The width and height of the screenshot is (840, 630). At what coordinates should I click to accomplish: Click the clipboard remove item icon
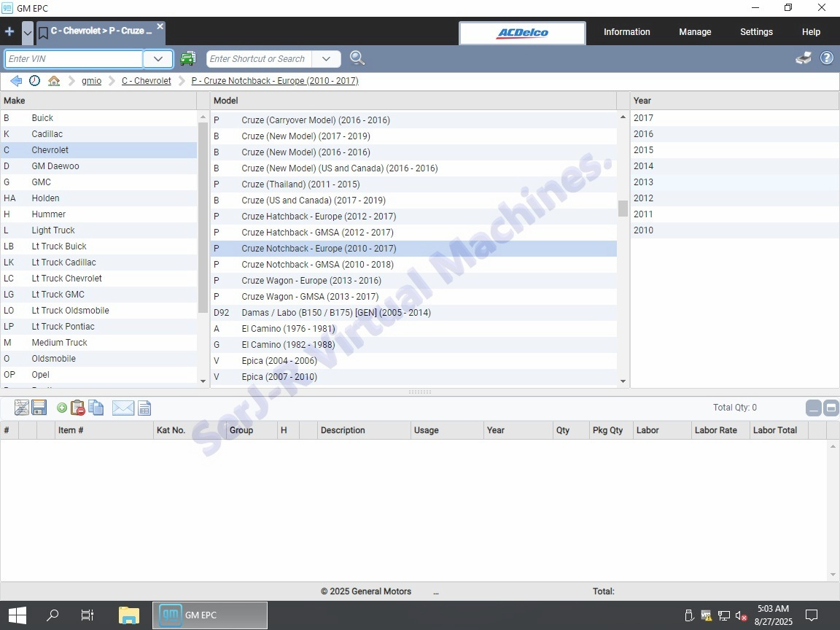pyautogui.click(x=78, y=408)
